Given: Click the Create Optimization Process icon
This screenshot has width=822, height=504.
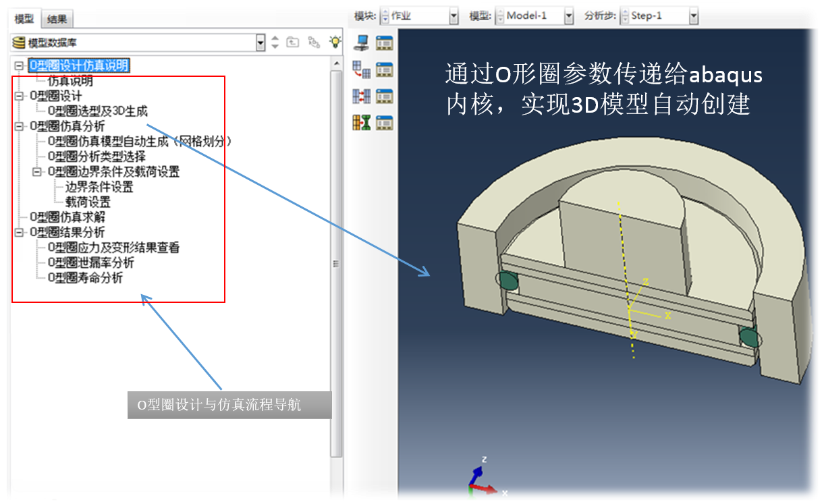Looking at the screenshot, I should pos(361,123).
